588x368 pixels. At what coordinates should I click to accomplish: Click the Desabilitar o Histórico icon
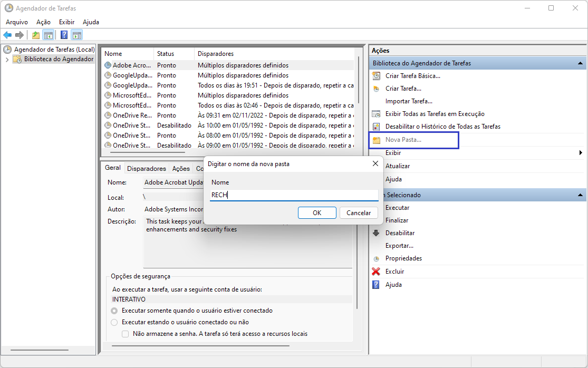376,127
